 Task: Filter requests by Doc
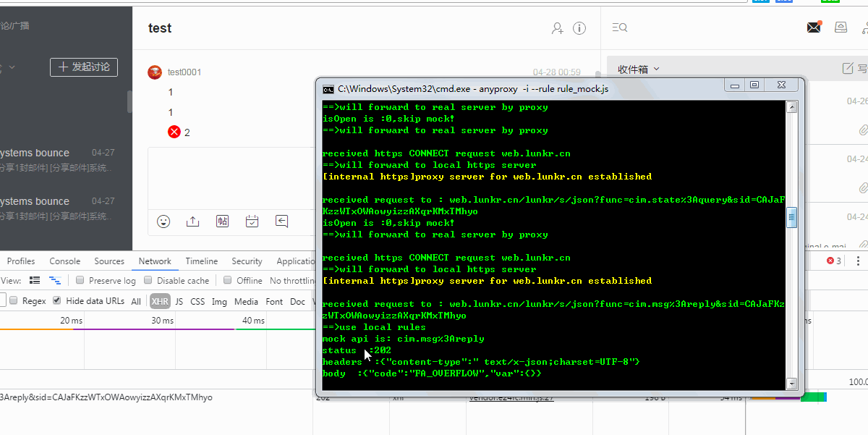pyautogui.click(x=297, y=301)
